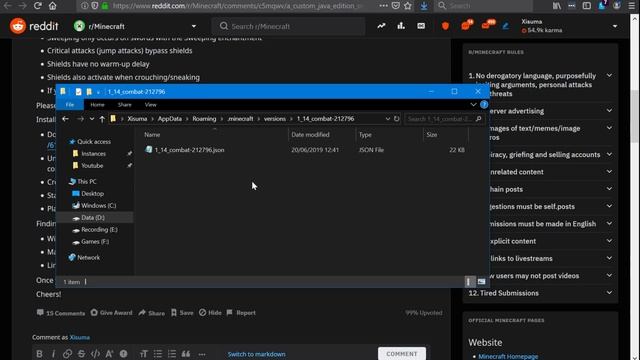The image size is (640, 360).
Task: Select Network in Explorer sidebar
Action: point(88,258)
